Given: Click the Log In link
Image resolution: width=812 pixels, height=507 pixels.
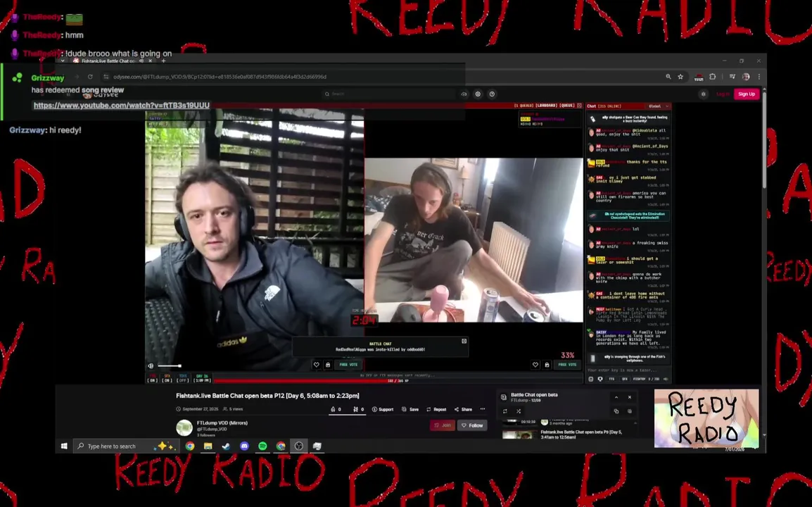Looking at the screenshot, I should pyautogui.click(x=723, y=94).
